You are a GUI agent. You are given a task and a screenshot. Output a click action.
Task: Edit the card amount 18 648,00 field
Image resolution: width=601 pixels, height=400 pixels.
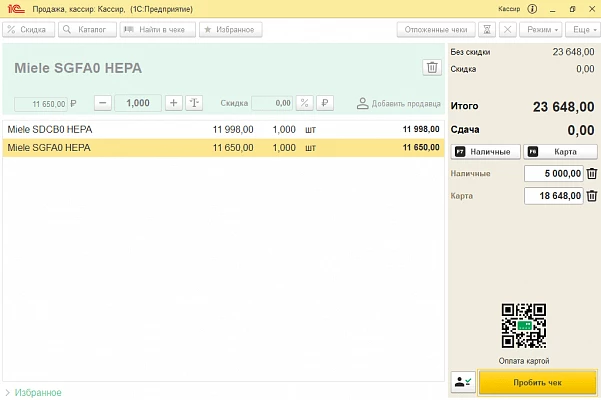coord(553,196)
